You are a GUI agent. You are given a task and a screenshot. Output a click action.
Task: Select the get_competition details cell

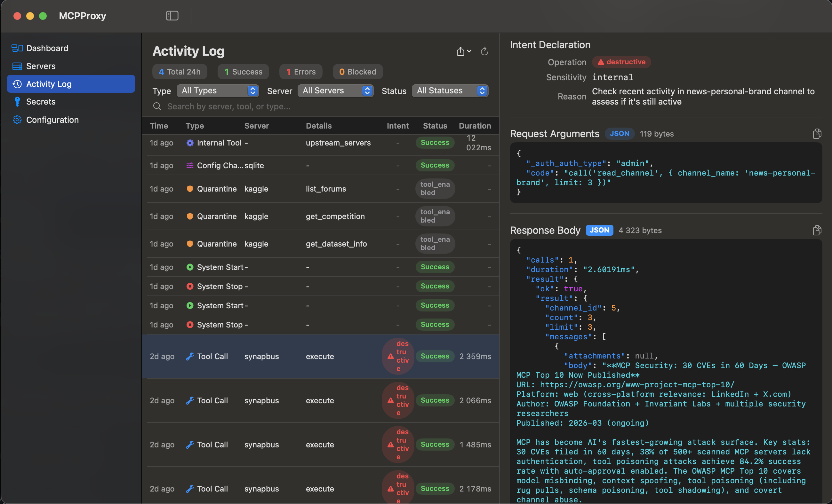(335, 216)
